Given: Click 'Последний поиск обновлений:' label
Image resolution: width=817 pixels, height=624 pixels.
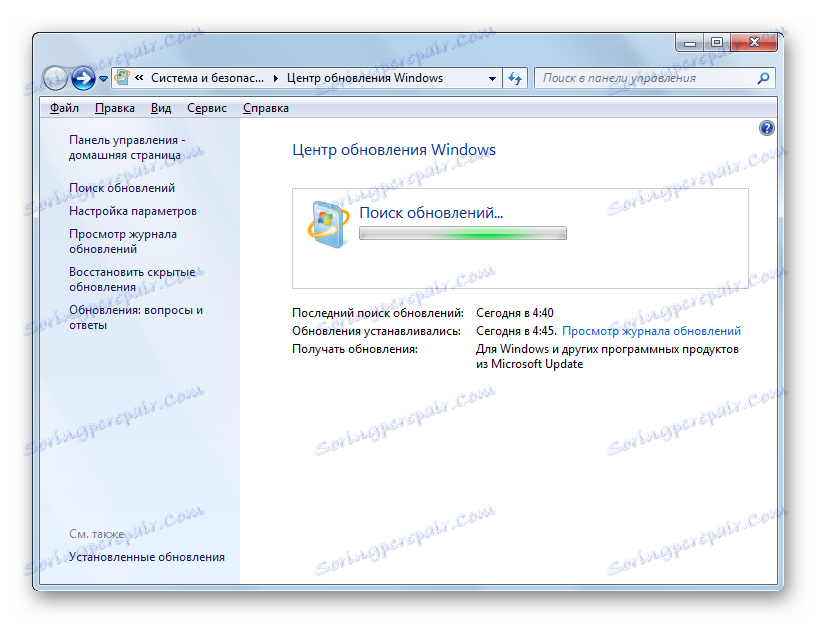Looking at the screenshot, I should tap(378, 313).
